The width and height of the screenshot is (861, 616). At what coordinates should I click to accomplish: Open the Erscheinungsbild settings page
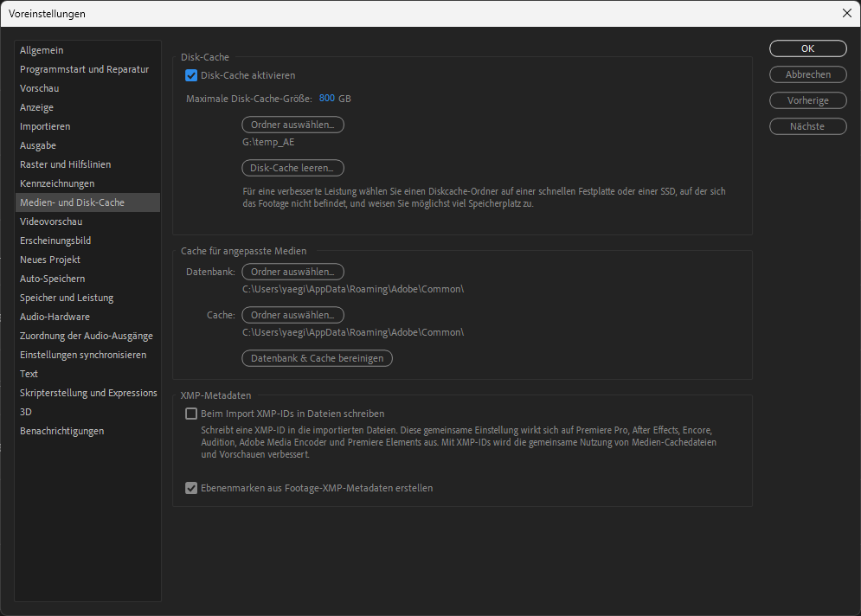pos(55,241)
